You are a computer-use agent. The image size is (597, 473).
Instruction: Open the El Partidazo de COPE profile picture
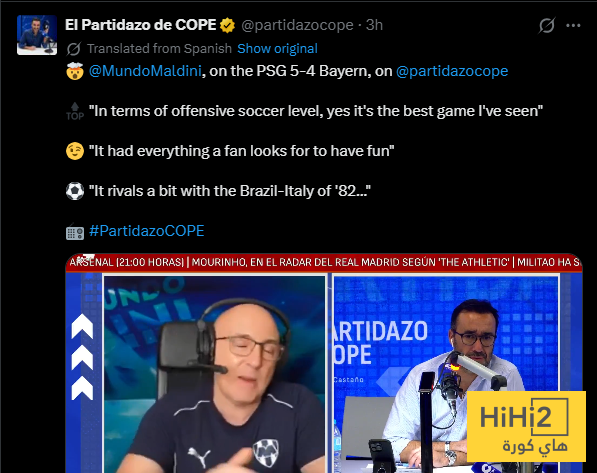tap(37, 35)
